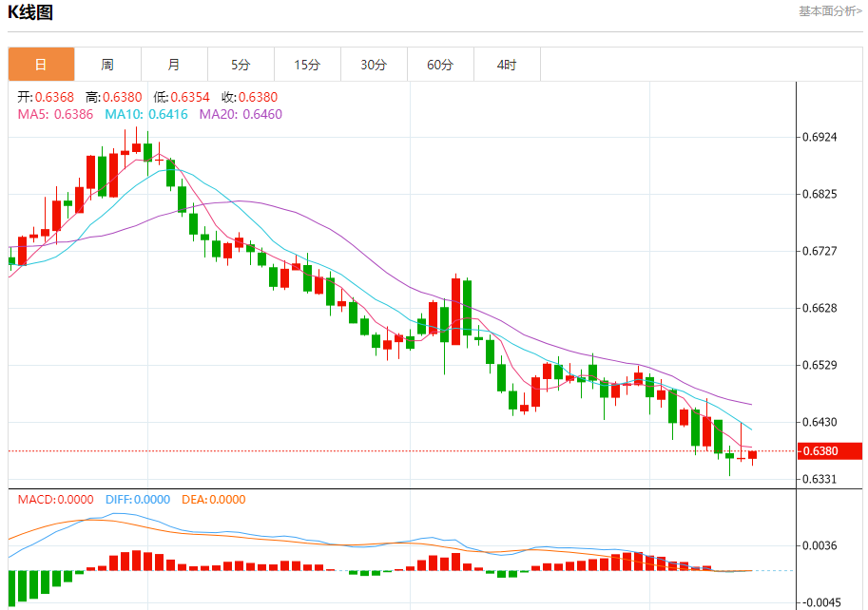Switch to the 周 weekly tab
The height and width of the screenshot is (610, 868).
tap(107, 65)
